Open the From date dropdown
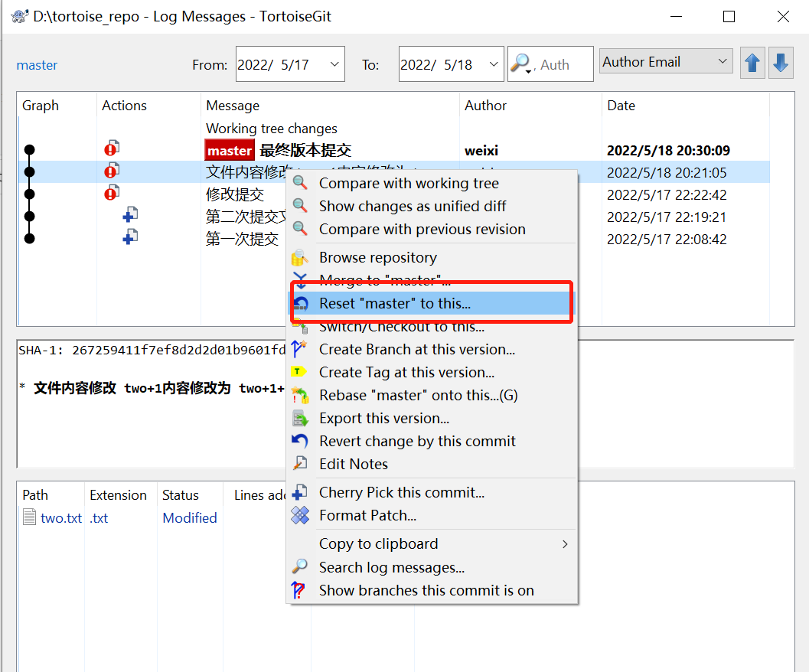This screenshot has width=809, height=672. point(334,64)
